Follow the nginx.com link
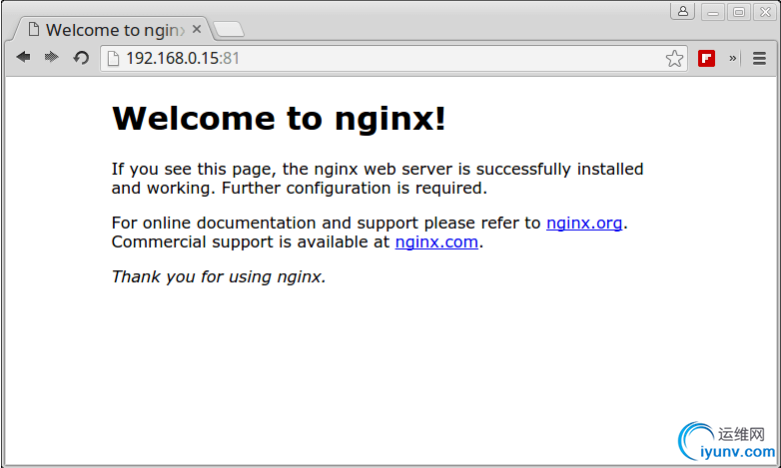This screenshot has width=781, height=468. coord(437,241)
